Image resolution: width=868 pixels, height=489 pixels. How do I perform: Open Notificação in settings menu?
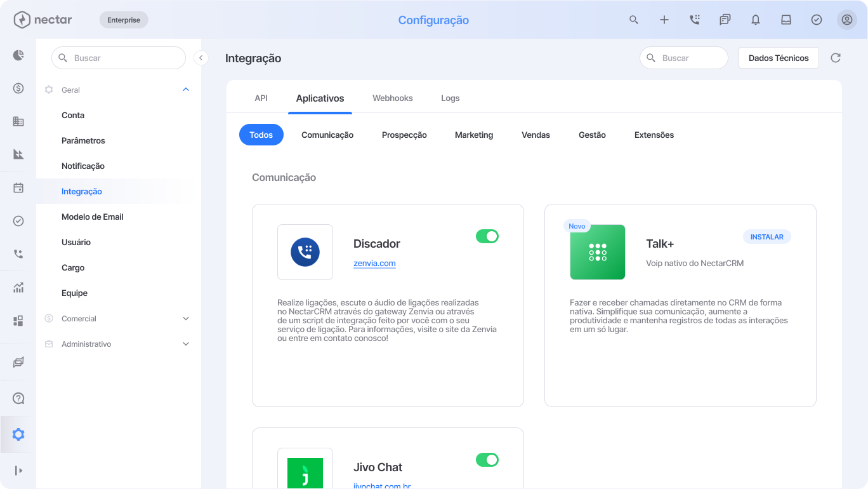(83, 166)
